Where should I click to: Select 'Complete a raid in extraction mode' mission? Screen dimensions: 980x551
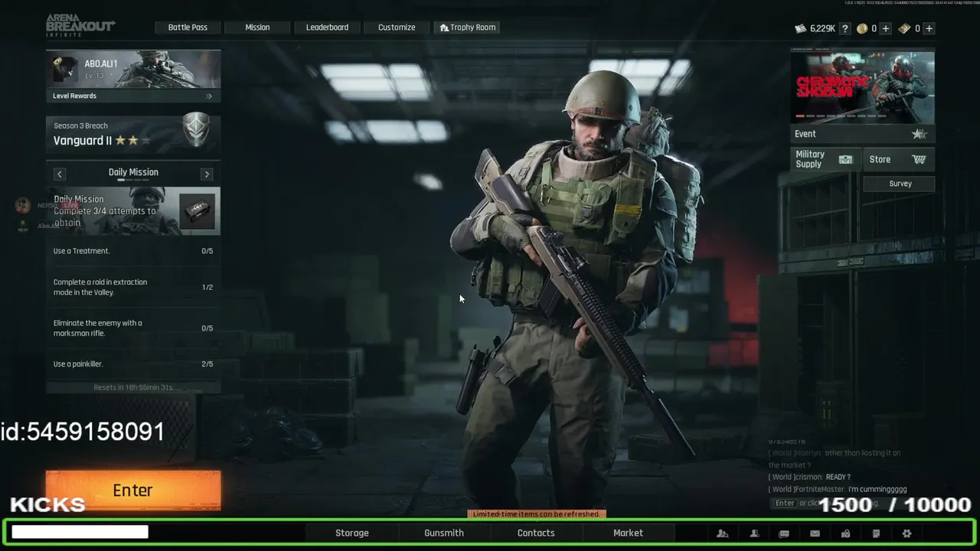click(133, 287)
